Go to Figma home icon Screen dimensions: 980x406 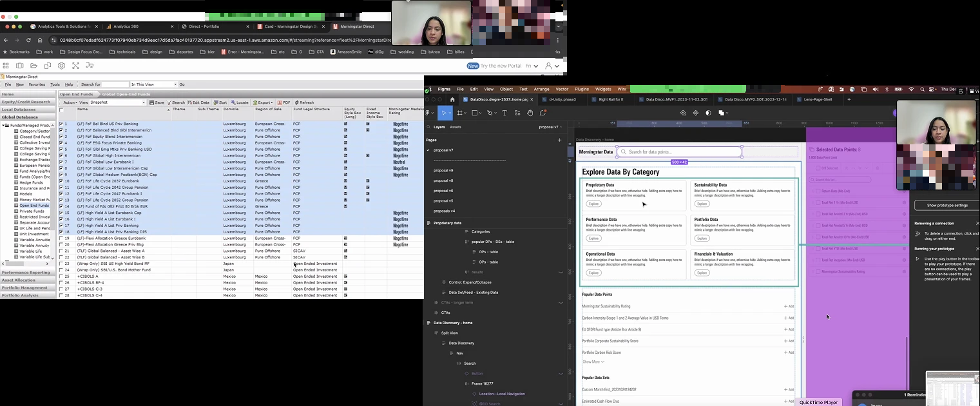[x=452, y=99]
